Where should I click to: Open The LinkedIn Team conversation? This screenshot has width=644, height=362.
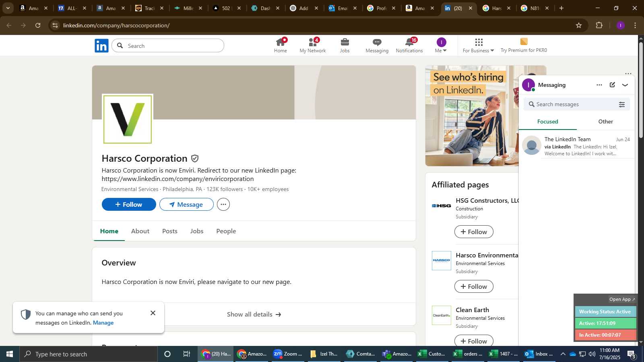tap(577, 146)
